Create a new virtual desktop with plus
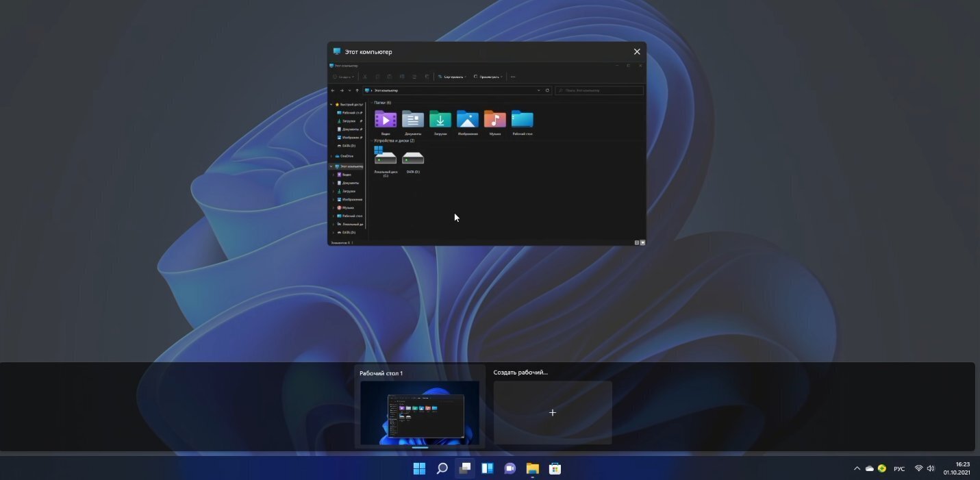The height and width of the screenshot is (480, 980). (553, 412)
